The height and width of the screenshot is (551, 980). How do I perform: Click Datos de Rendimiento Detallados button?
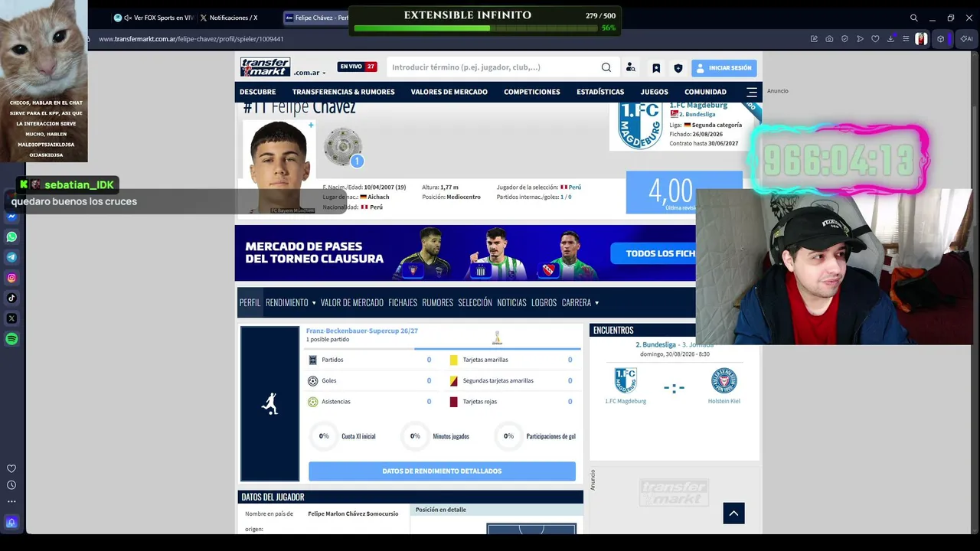pyautogui.click(x=442, y=471)
